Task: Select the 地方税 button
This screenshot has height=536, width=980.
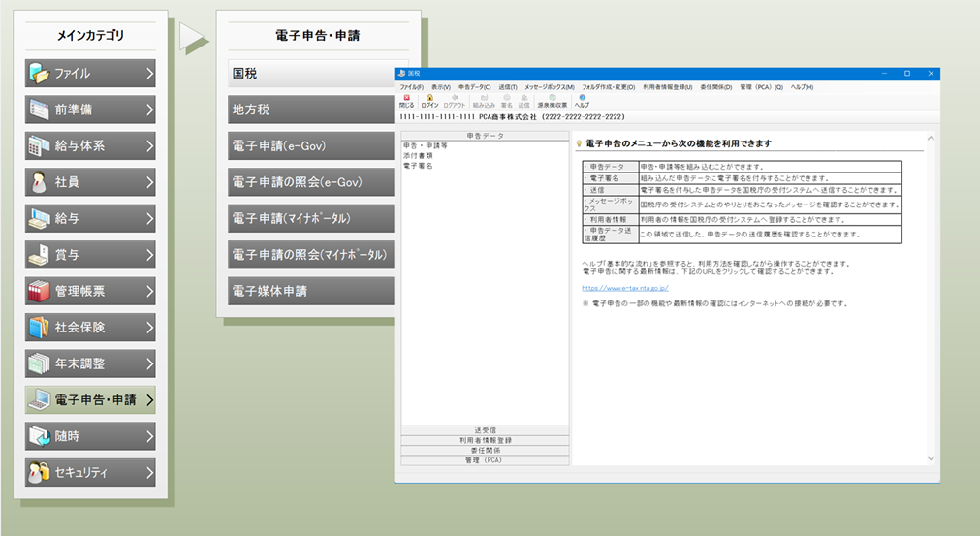Action: tap(311, 110)
